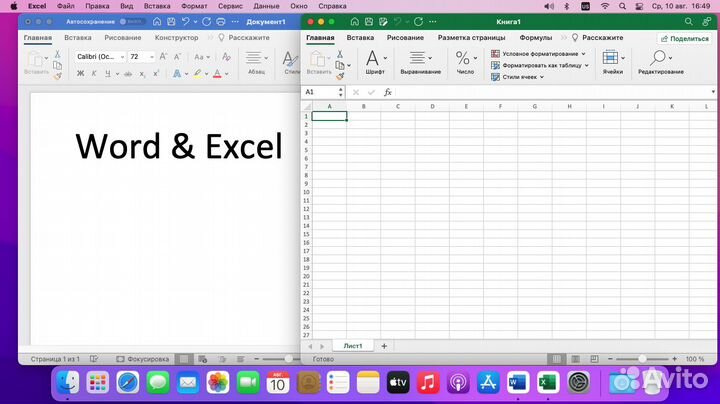Italic (К) button in Word ribbon
The image size is (720, 404).
click(94, 73)
